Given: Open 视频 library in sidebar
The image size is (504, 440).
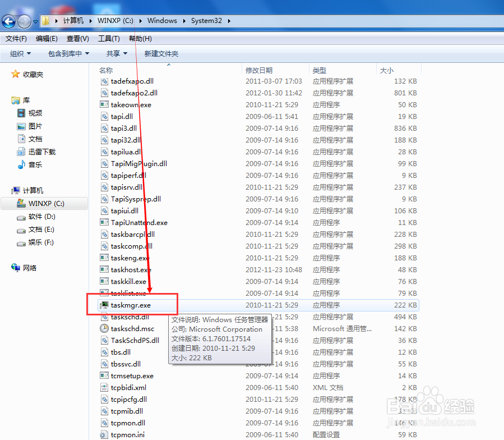Looking at the screenshot, I should point(30,113).
